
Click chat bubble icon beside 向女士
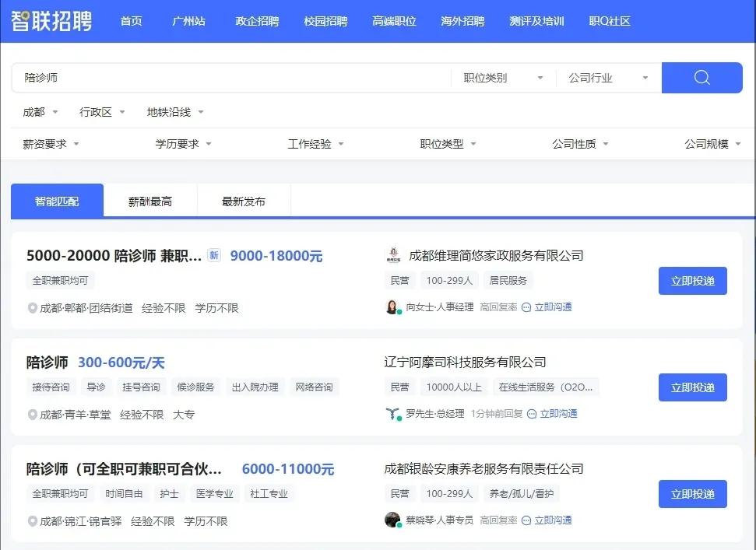[526, 307]
